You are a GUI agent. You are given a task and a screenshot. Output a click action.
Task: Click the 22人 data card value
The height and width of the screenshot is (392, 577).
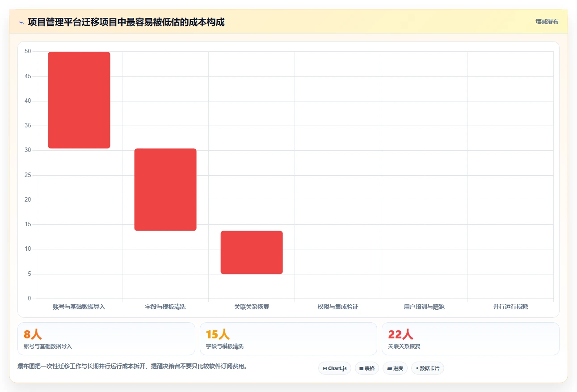[x=400, y=334]
